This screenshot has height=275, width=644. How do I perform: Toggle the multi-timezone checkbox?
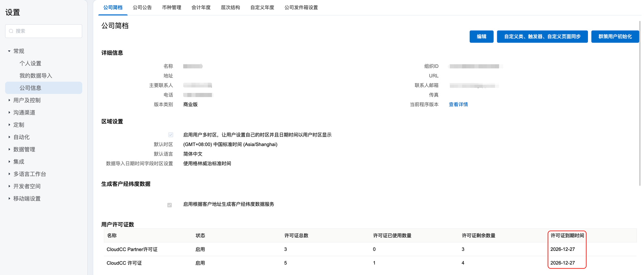(x=171, y=135)
